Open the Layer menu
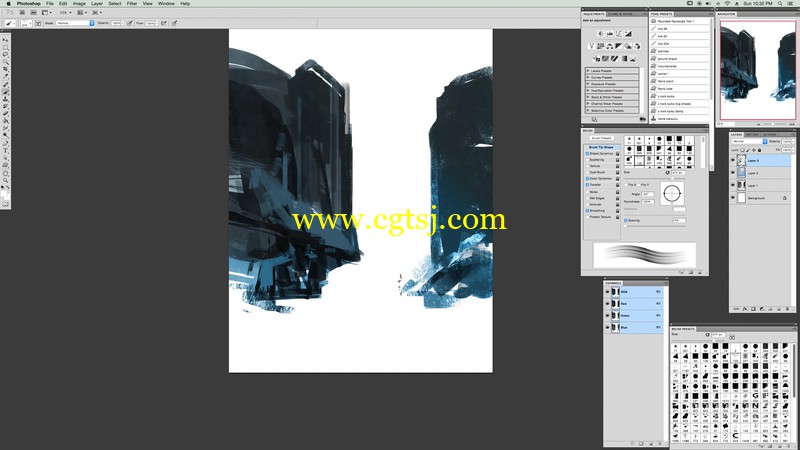The height and width of the screenshot is (450, 800). click(97, 4)
